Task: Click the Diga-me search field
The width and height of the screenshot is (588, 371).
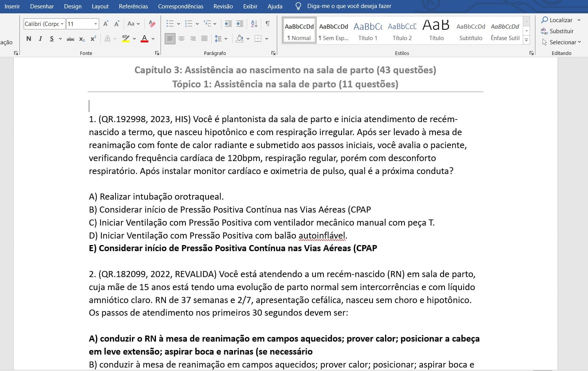Action: click(349, 6)
